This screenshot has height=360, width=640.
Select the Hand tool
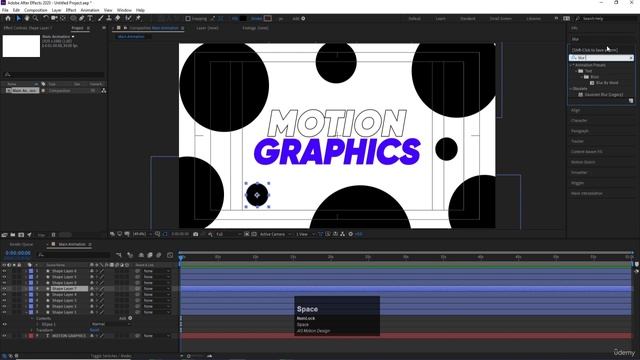(x=27, y=18)
